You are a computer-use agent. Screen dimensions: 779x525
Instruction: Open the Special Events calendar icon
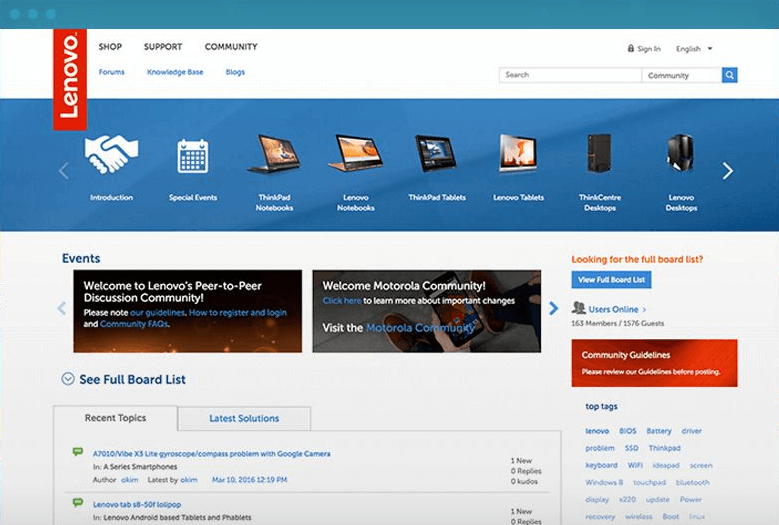[x=193, y=156]
